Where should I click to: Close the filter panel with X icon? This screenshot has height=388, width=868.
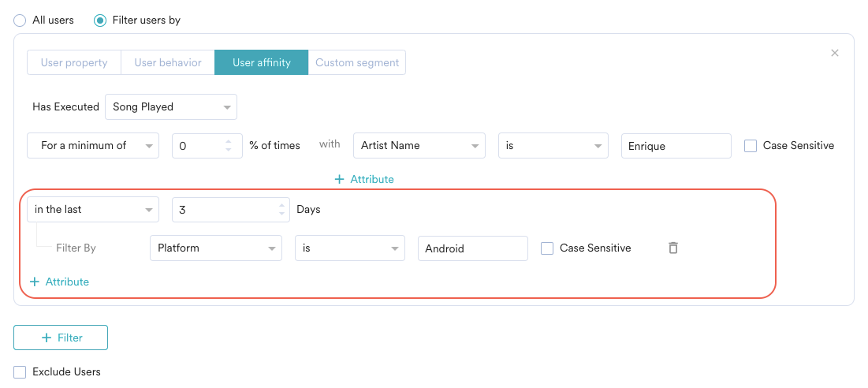[x=835, y=53]
